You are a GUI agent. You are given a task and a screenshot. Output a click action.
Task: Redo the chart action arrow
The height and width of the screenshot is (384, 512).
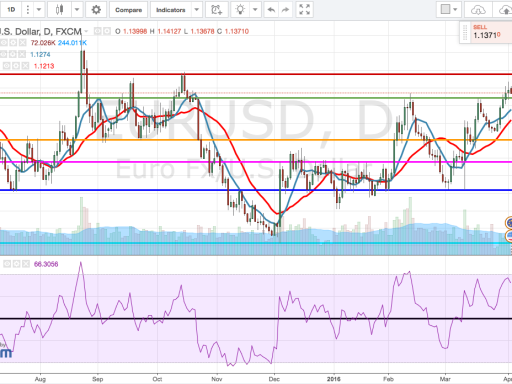[285, 10]
